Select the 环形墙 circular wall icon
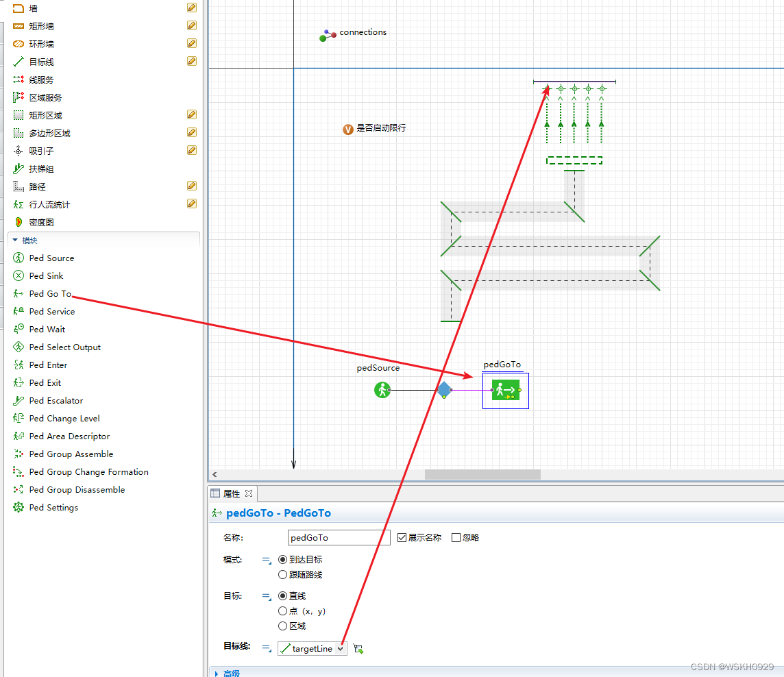784x677 pixels. click(19, 44)
